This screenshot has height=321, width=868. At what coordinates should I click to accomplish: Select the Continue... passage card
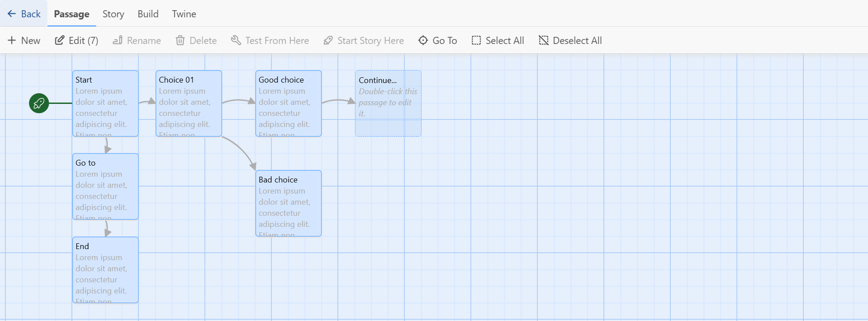pyautogui.click(x=388, y=103)
